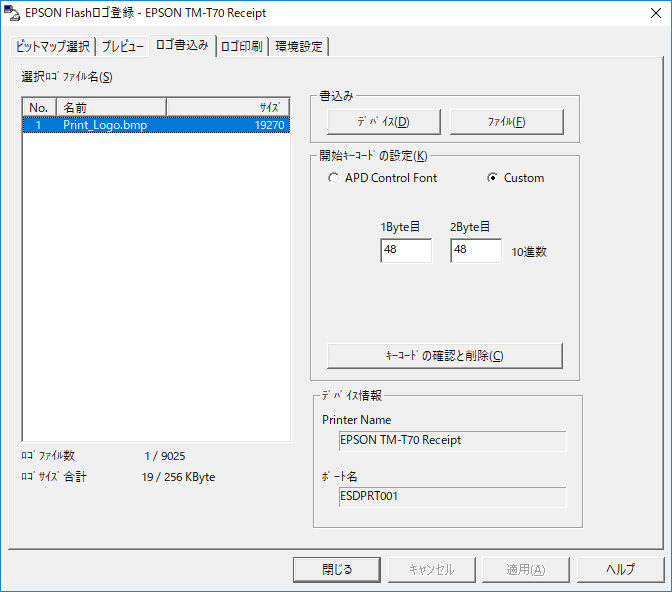Click the 2Byte目 input field
Image resolution: width=672 pixels, height=592 pixels.
click(475, 250)
